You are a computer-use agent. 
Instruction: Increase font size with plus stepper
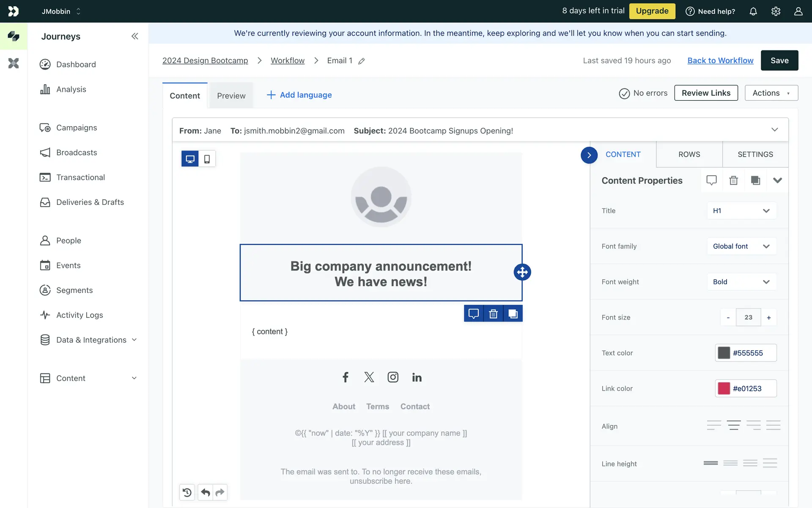pos(768,317)
